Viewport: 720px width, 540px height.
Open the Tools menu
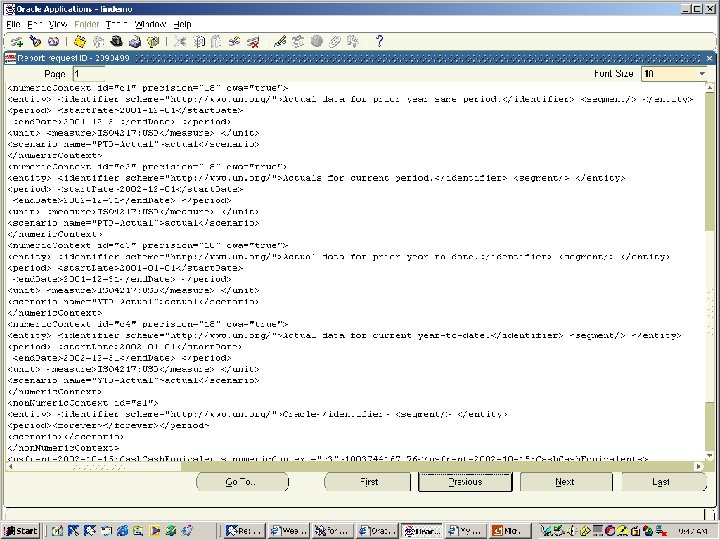[116, 24]
